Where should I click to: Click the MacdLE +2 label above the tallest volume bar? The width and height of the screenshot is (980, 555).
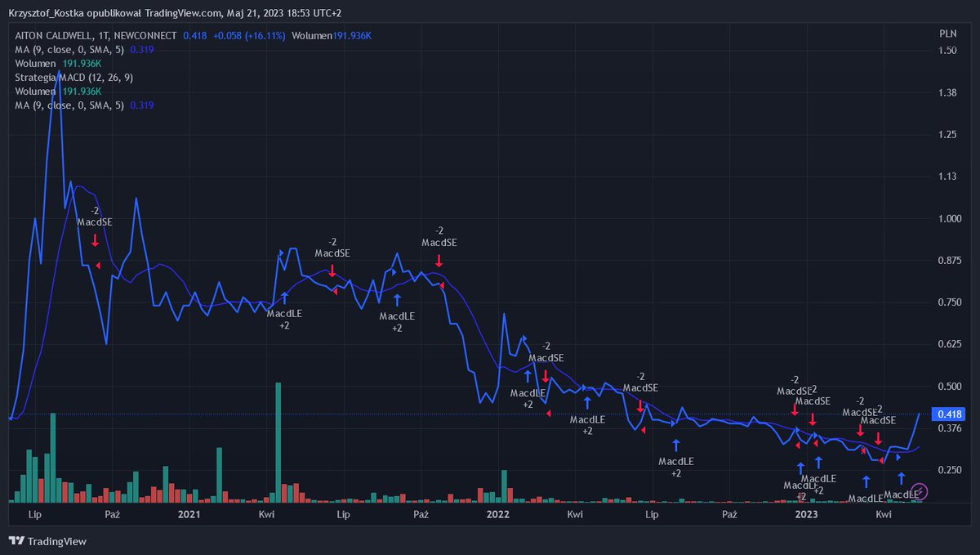pyautogui.click(x=284, y=319)
